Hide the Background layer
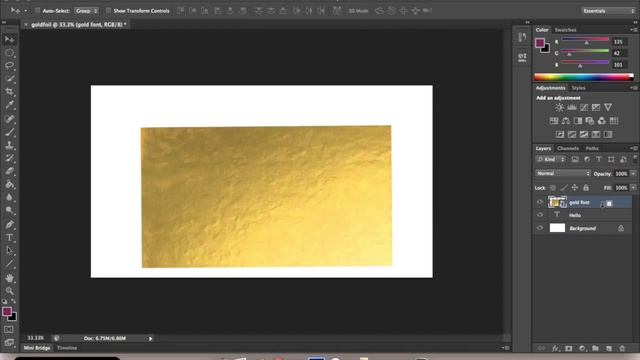Image resolution: width=640 pixels, height=360 pixels. tap(540, 228)
